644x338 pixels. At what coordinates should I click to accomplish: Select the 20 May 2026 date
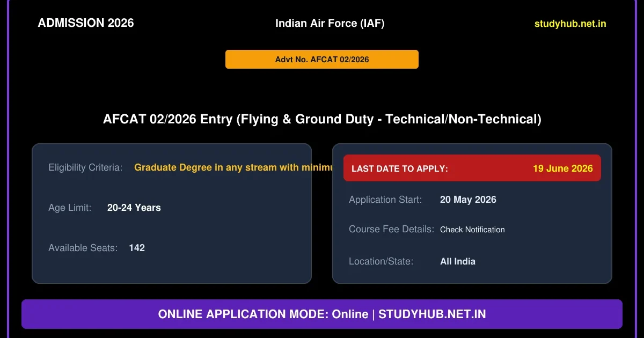(468, 200)
